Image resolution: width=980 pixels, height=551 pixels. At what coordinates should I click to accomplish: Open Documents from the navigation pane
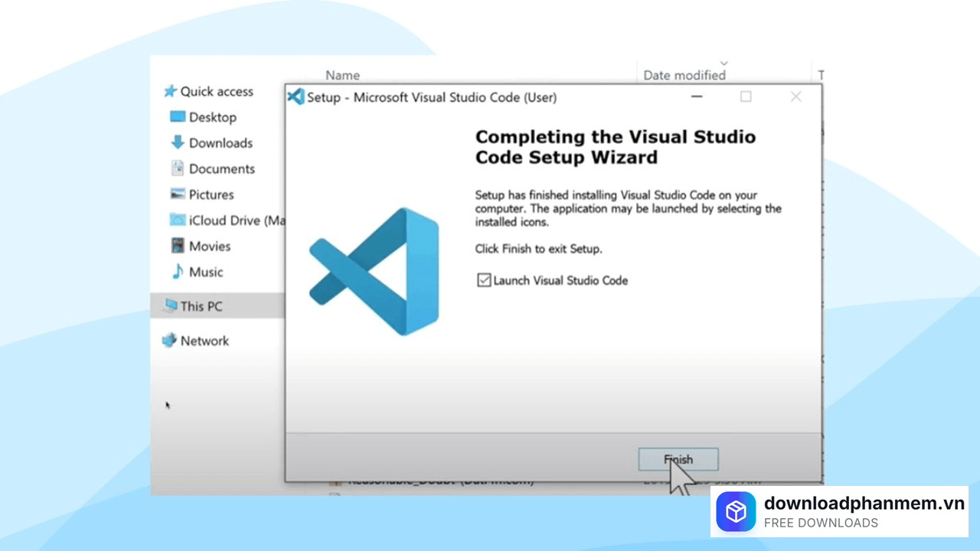[221, 169]
